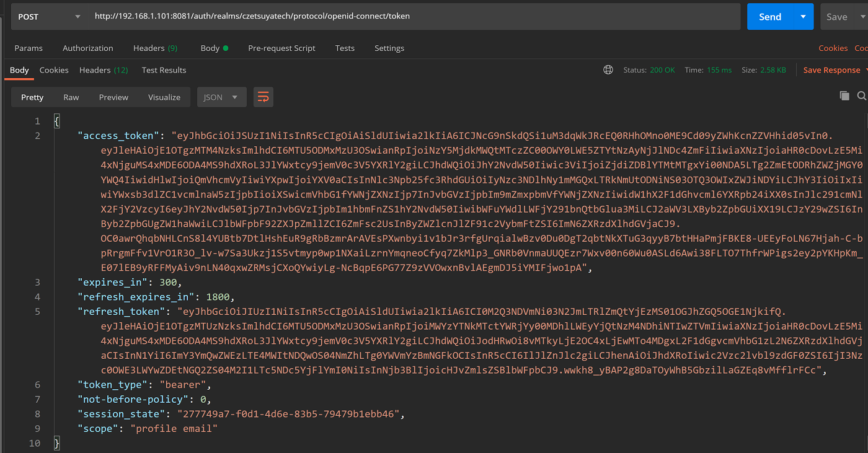
Task: Open search within the response
Action: point(862,96)
